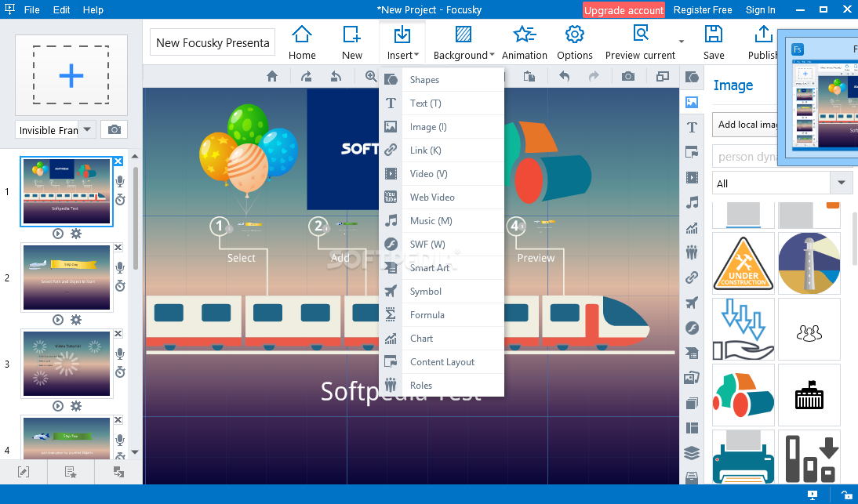Click the image search input field
The height and width of the screenshot is (504, 858).
(x=747, y=157)
